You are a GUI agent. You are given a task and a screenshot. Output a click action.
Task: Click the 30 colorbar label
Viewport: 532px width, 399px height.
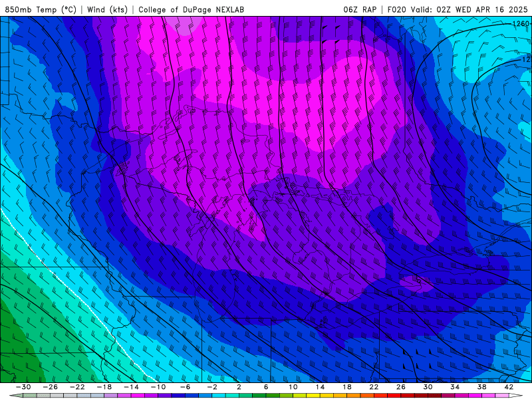click(x=428, y=387)
